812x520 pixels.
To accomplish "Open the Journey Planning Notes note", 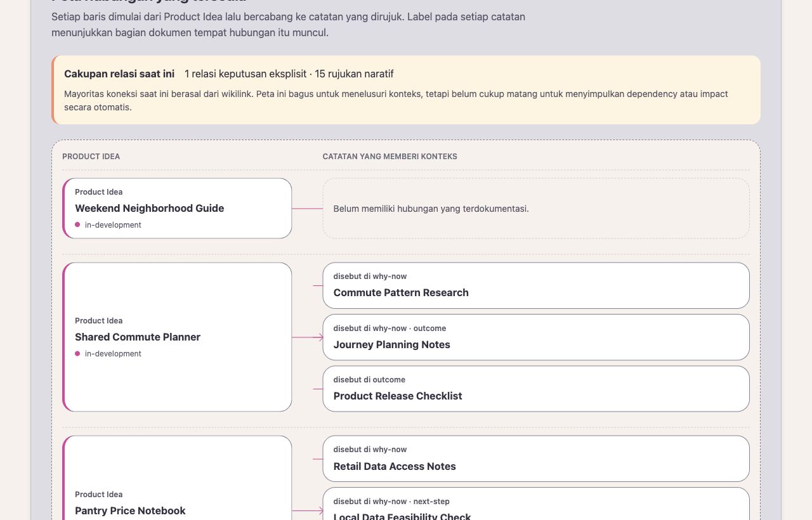I will (x=536, y=337).
